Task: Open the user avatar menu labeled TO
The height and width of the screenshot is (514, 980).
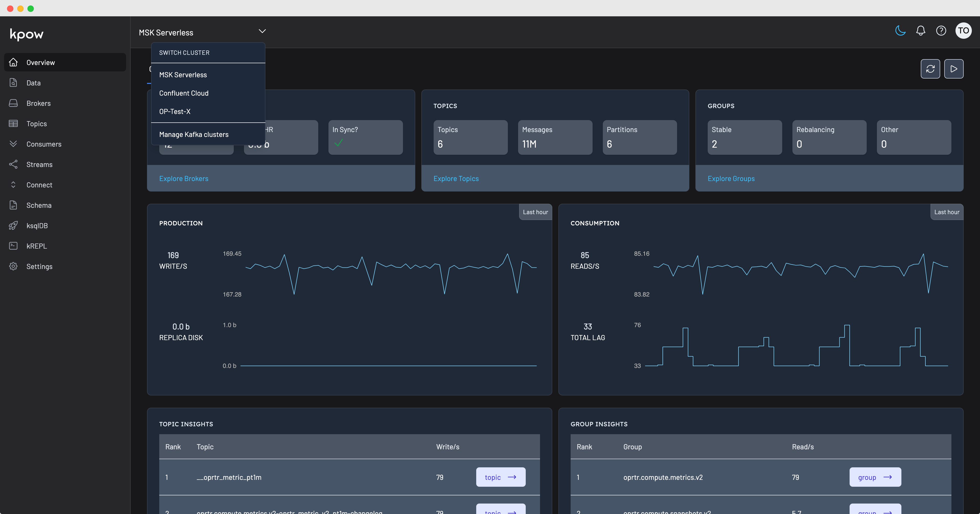Action: click(963, 31)
